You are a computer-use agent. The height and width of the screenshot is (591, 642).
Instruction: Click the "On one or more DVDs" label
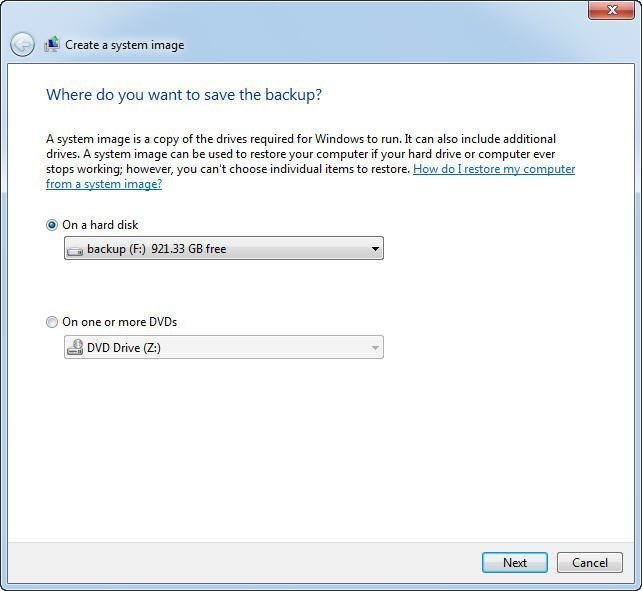point(119,322)
